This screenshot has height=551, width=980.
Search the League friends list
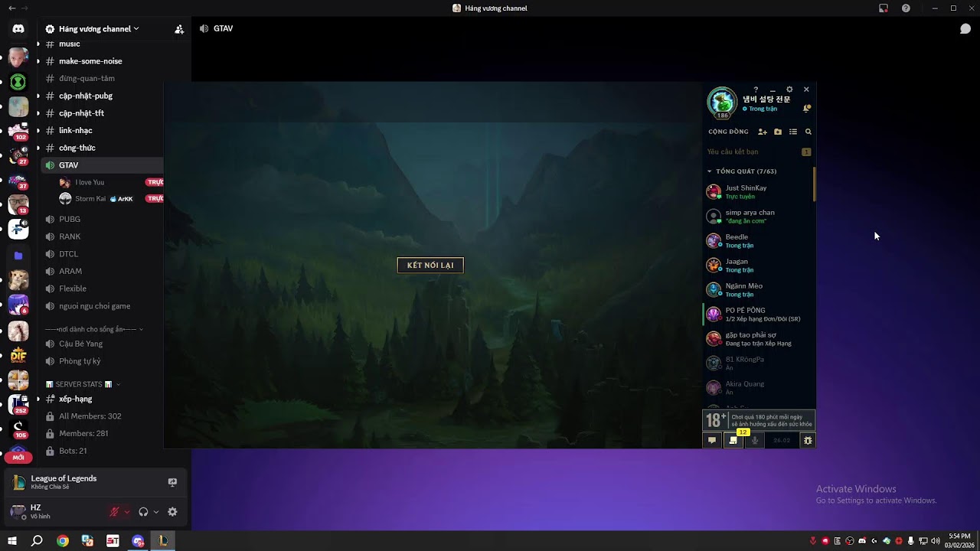pos(808,132)
